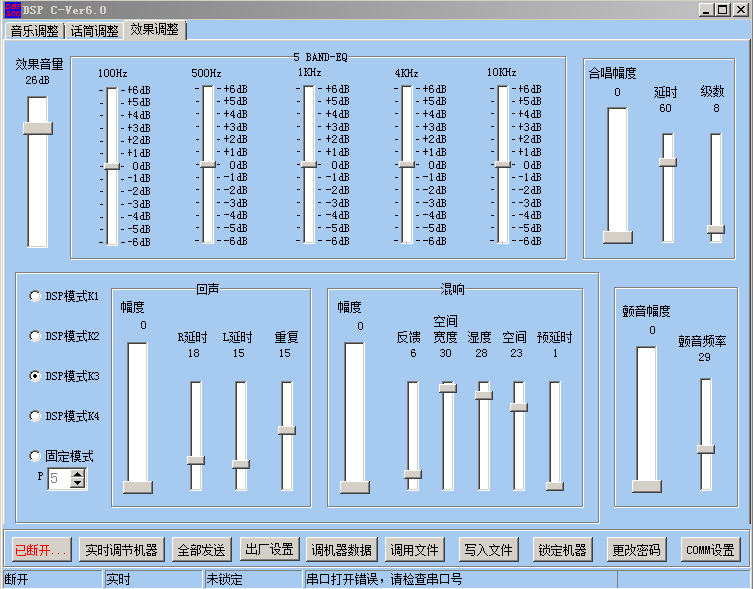Click the 实时调节机器 button

[121, 550]
